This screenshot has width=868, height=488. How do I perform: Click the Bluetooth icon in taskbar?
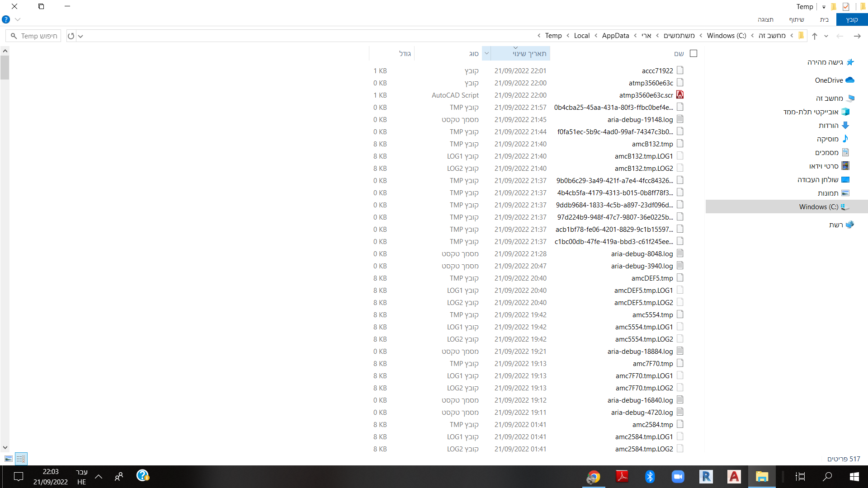[650, 477]
